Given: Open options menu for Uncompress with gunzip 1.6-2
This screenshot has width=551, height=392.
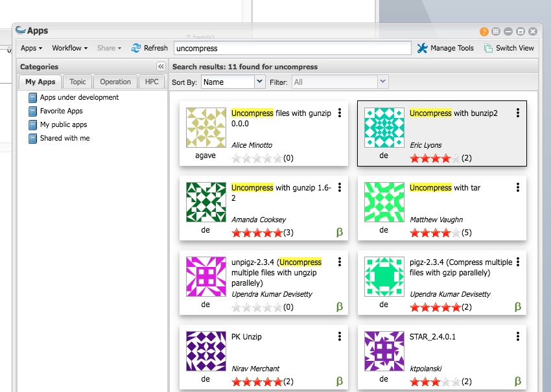Looking at the screenshot, I should 340,187.
